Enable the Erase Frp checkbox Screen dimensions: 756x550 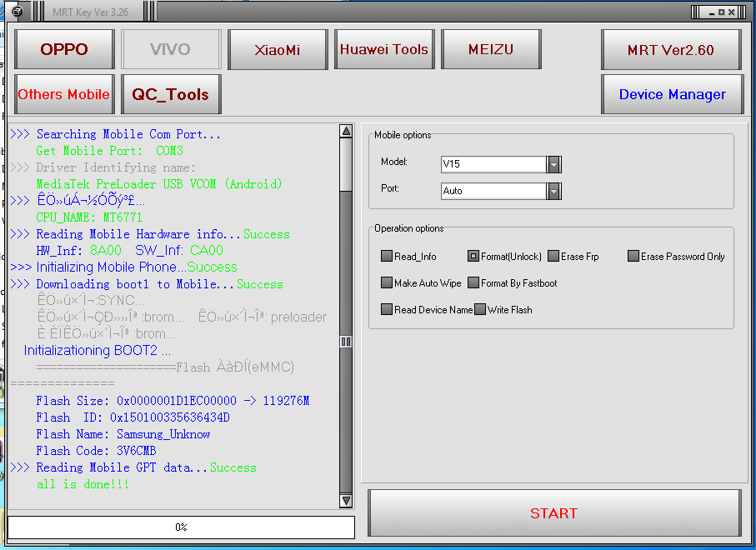click(553, 256)
